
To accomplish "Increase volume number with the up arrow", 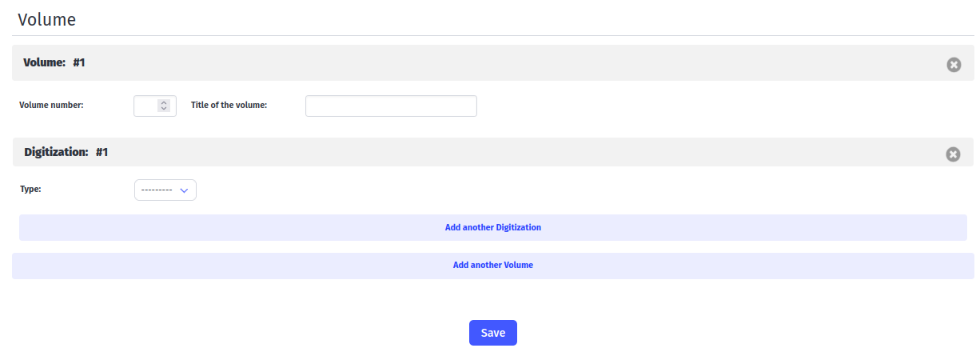I will [164, 102].
